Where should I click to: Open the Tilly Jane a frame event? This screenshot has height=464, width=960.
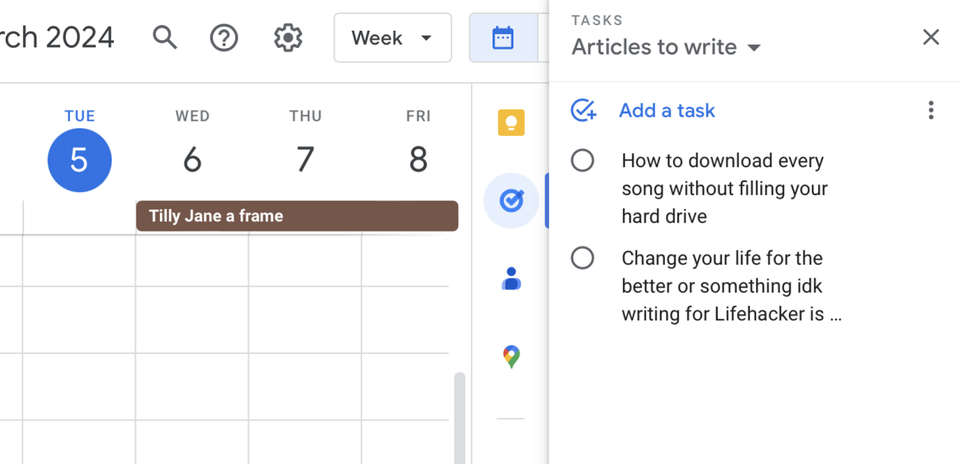pyautogui.click(x=297, y=216)
